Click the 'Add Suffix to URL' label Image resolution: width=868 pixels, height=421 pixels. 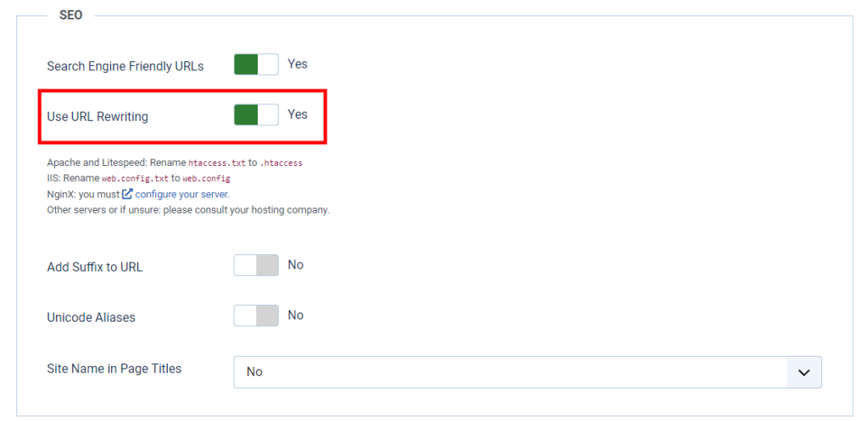[95, 267]
